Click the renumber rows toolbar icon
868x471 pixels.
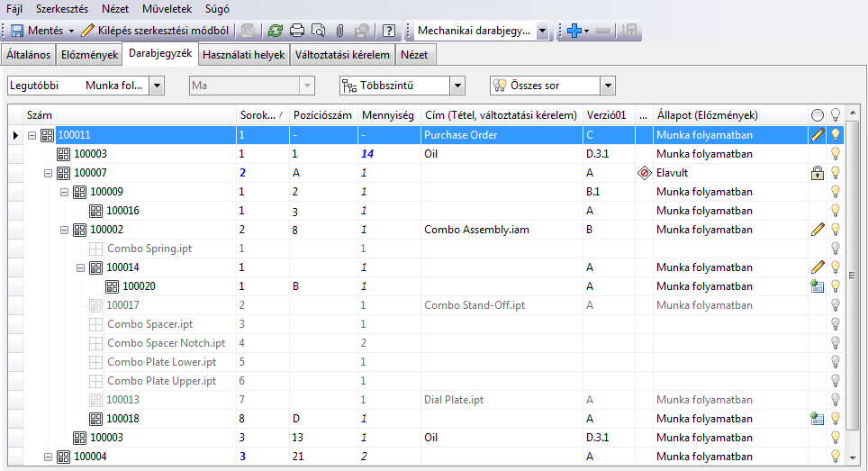629,31
